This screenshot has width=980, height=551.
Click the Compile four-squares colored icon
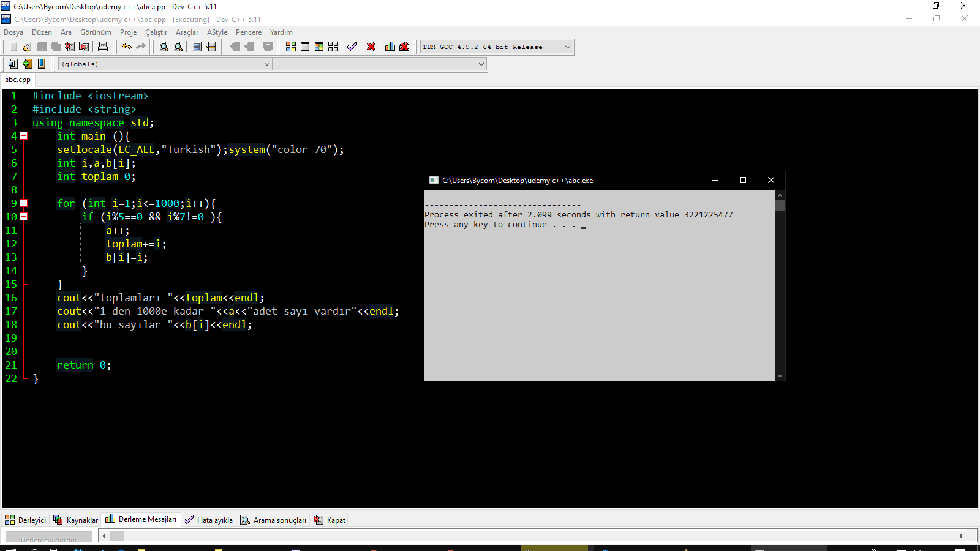click(x=291, y=47)
